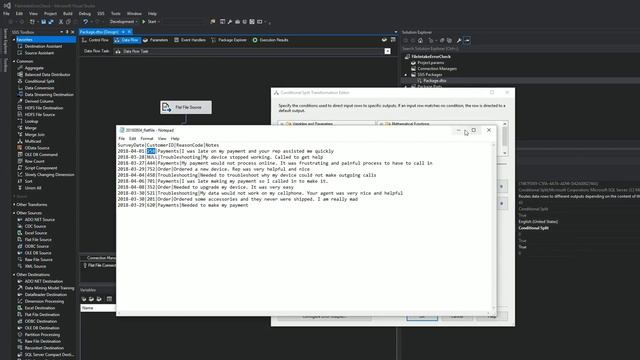Choose Lookup transform in toolbox

pos(31,121)
